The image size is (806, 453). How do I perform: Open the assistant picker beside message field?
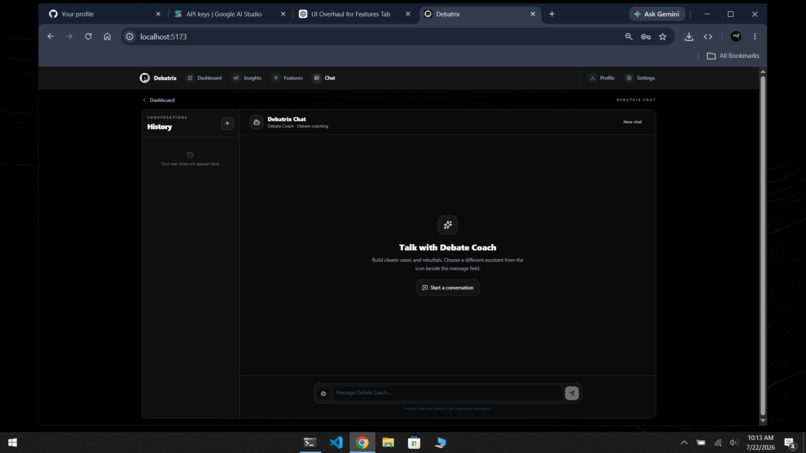pos(323,393)
